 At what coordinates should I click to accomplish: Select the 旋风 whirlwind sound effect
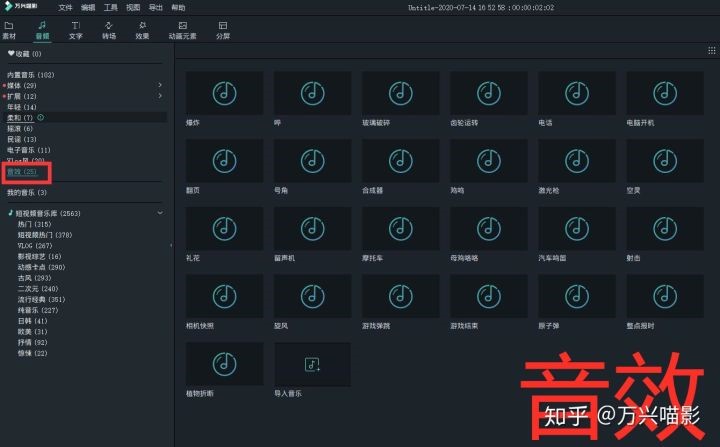[312, 296]
